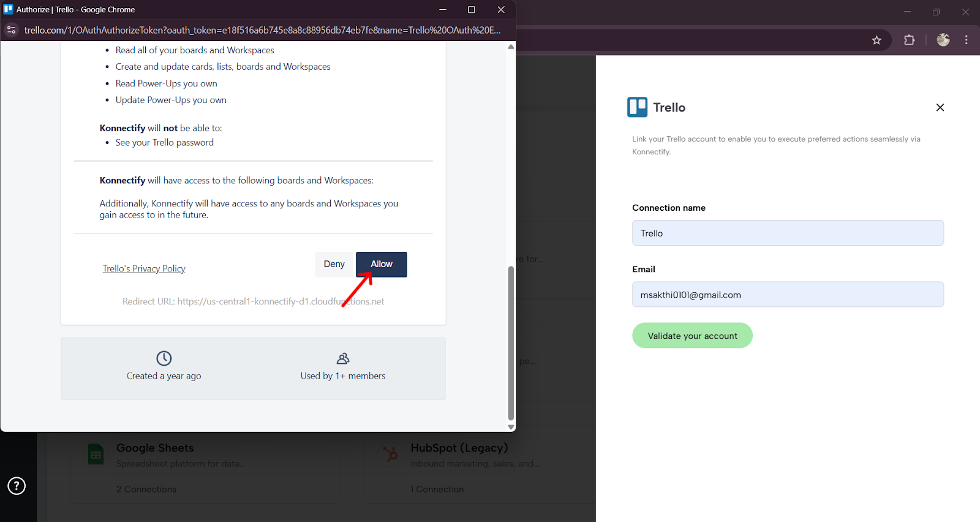The height and width of the screenshot is (522, 980).
Task: Open the Chrome profile avatar
Action: pos(943,40)
